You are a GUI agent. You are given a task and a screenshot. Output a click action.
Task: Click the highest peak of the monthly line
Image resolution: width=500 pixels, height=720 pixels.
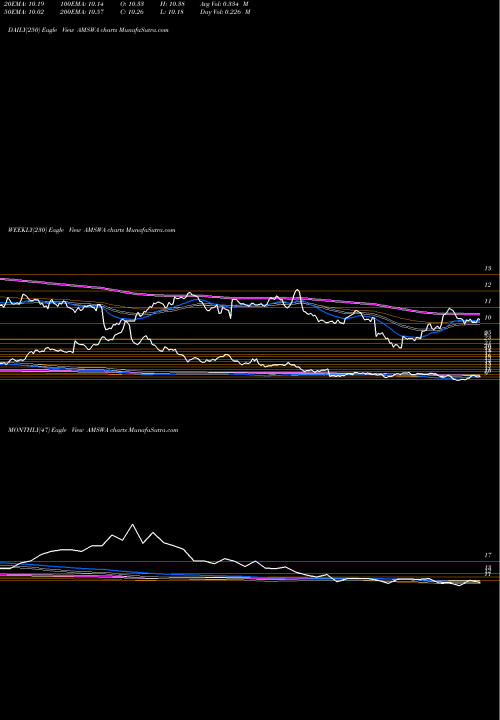[133, 524]
